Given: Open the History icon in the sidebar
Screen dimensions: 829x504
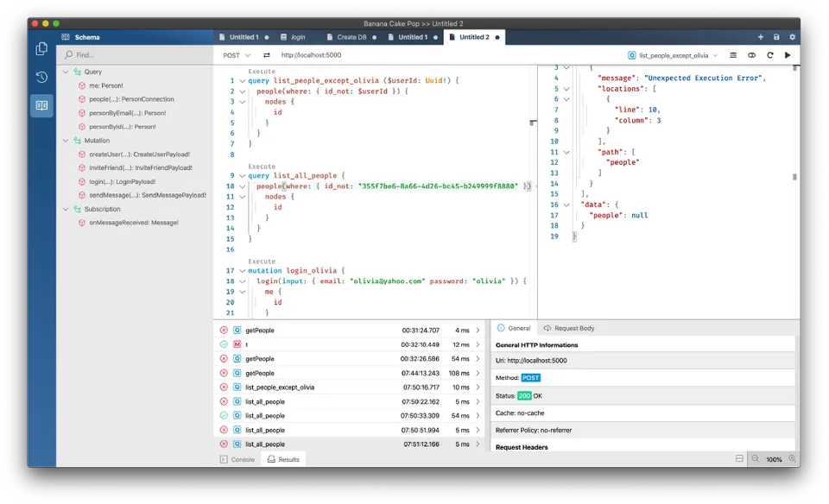Looking at the screenshot, I should [41, 77].
